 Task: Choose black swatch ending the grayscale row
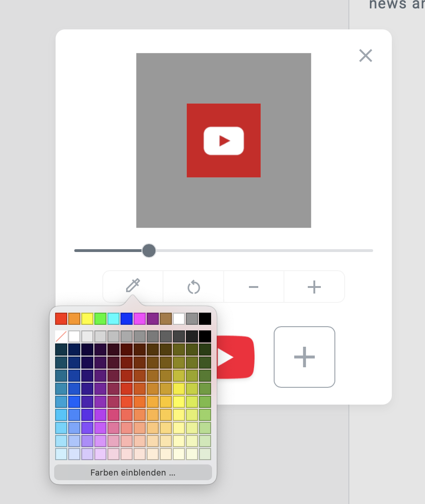(205, 336)
